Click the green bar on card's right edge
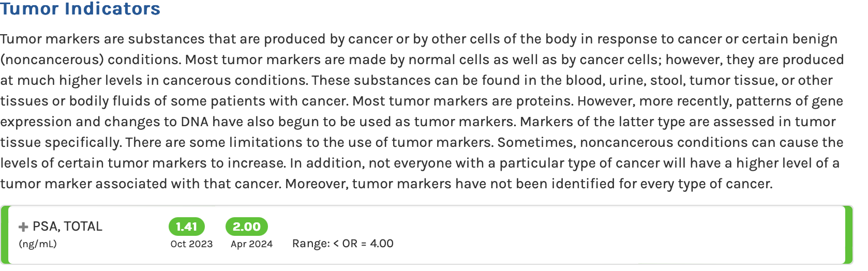Image resolution: width=868 pixels, height=271 pixels. coord(848,235)
